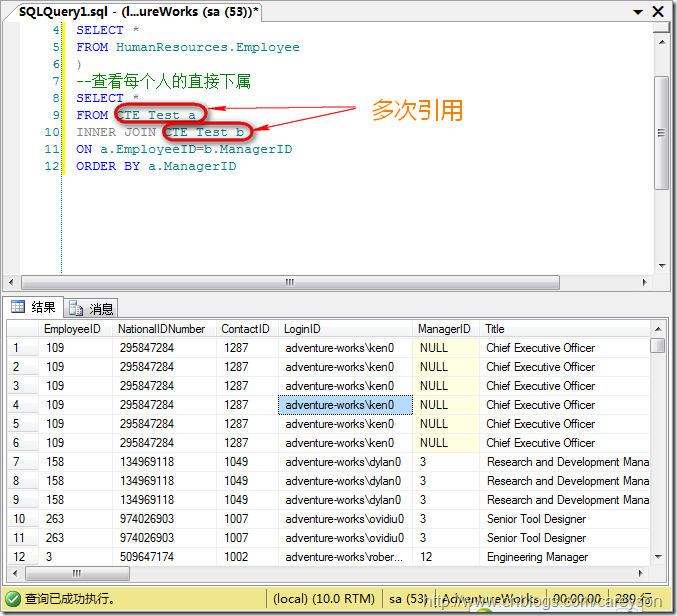Close the SQLQuery1.sql document tab
This screenshot has width=677, height=616.
pyautogui.click(x=658, y=12)
